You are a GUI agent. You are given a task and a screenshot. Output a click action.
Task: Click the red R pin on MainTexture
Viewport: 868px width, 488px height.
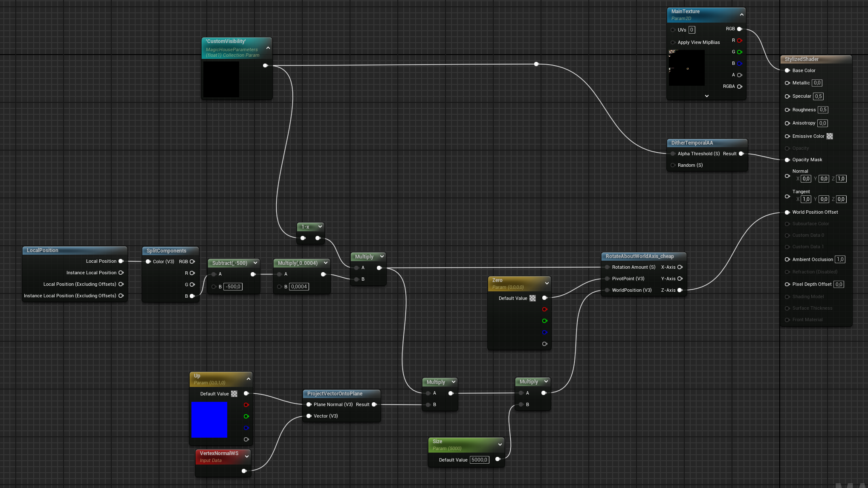click(740, 41)
